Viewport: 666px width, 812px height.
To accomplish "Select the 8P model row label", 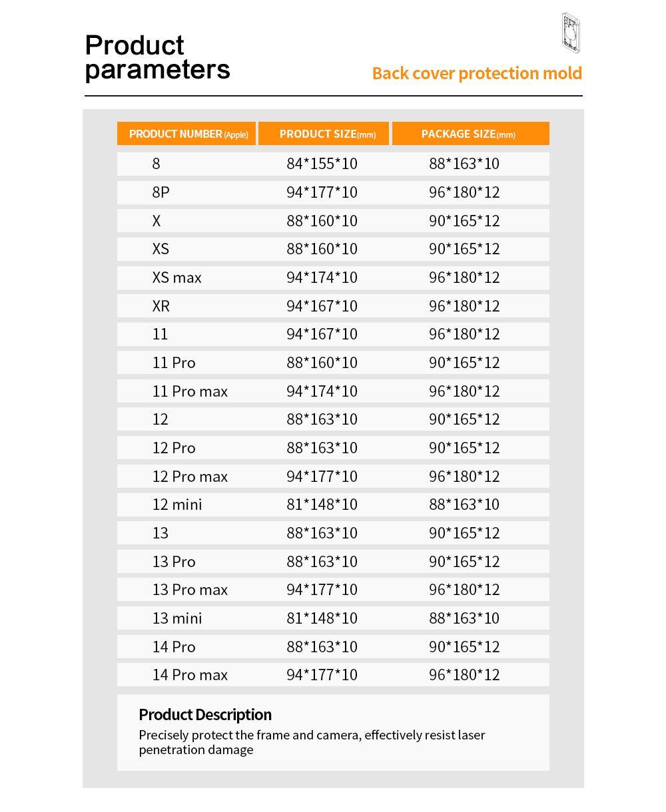I will [x=161, y=192].
